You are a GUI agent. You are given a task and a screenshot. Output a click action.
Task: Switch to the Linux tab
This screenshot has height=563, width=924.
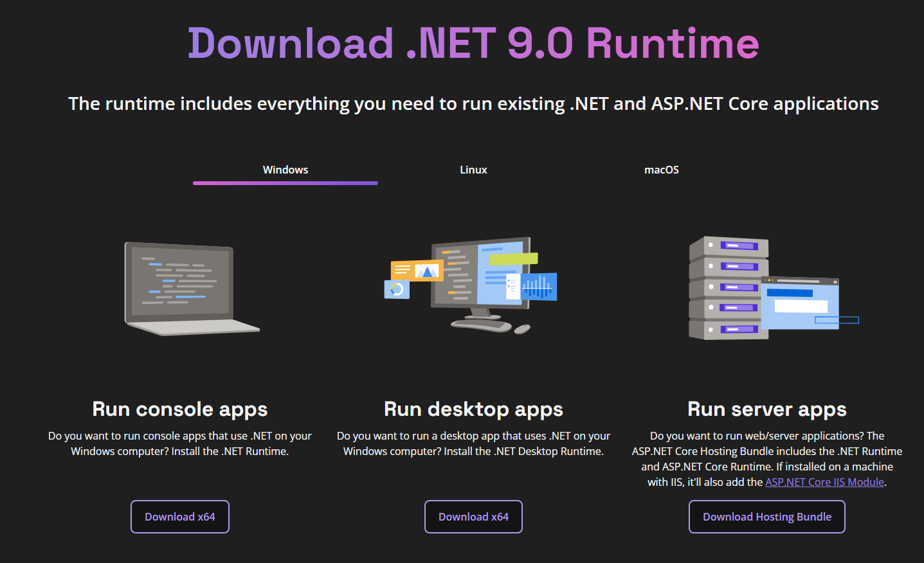coord(473,170)
